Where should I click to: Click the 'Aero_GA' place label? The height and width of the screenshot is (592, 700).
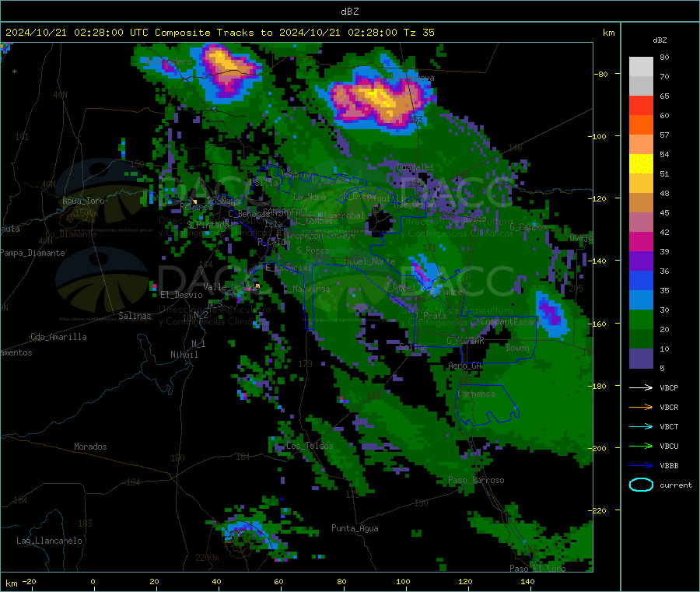(465, 366)
